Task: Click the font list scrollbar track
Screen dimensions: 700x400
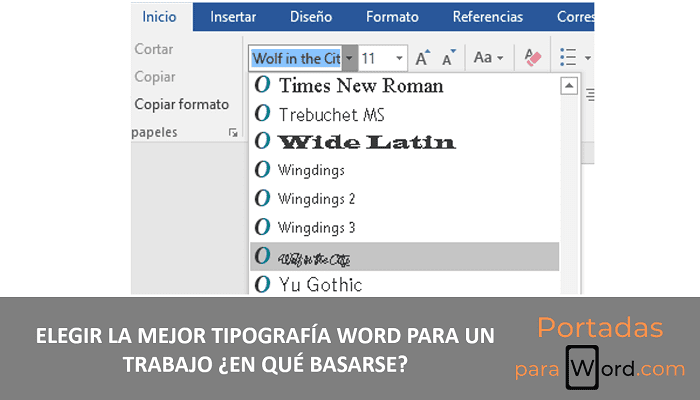Action: pos(569,194)
